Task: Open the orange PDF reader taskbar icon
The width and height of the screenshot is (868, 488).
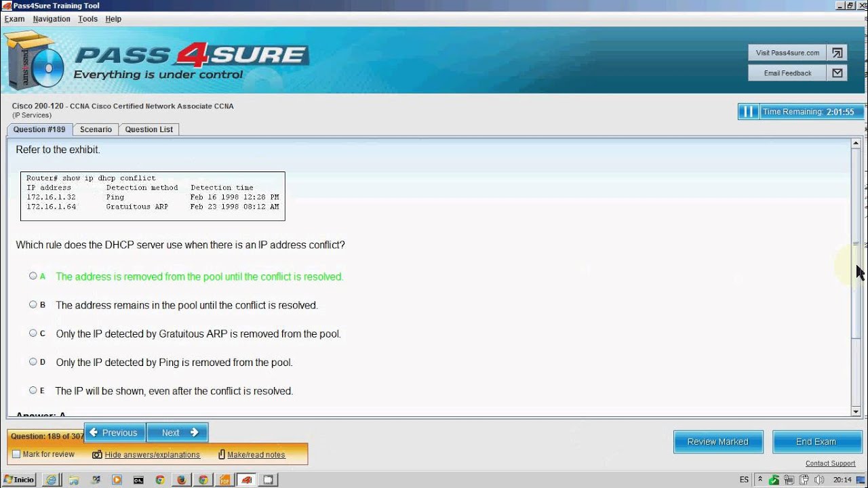Action: (224, 480)
